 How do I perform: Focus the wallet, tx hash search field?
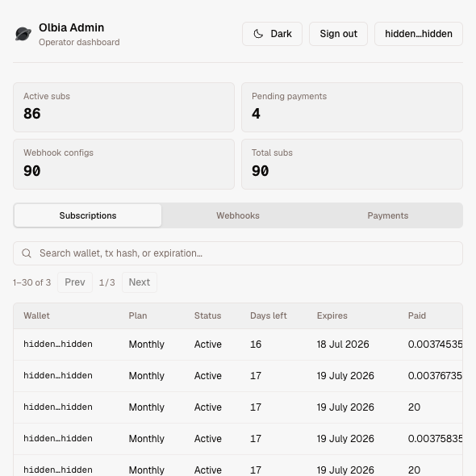coord(238,253)
